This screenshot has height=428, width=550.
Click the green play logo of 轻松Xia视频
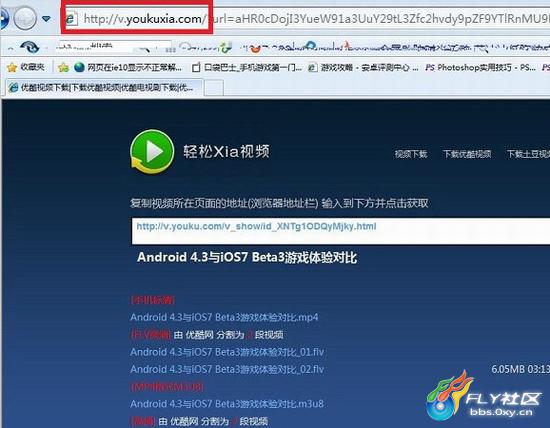pyautogui.click(x=152, y=152)
